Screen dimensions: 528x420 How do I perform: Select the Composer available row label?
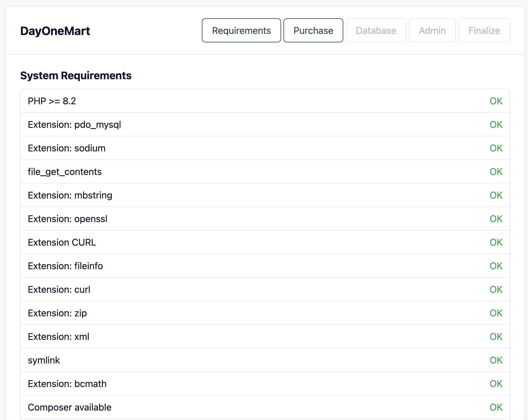click(x=70, y=407)
